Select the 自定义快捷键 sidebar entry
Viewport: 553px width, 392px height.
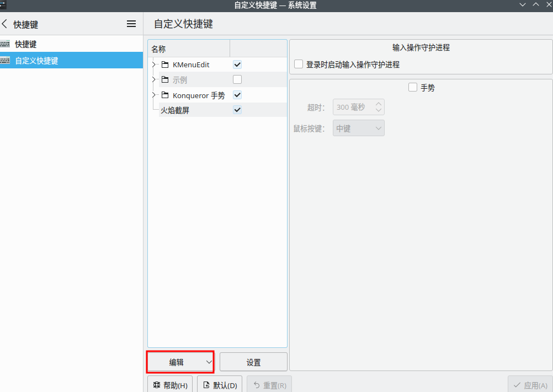coord(71,60)
